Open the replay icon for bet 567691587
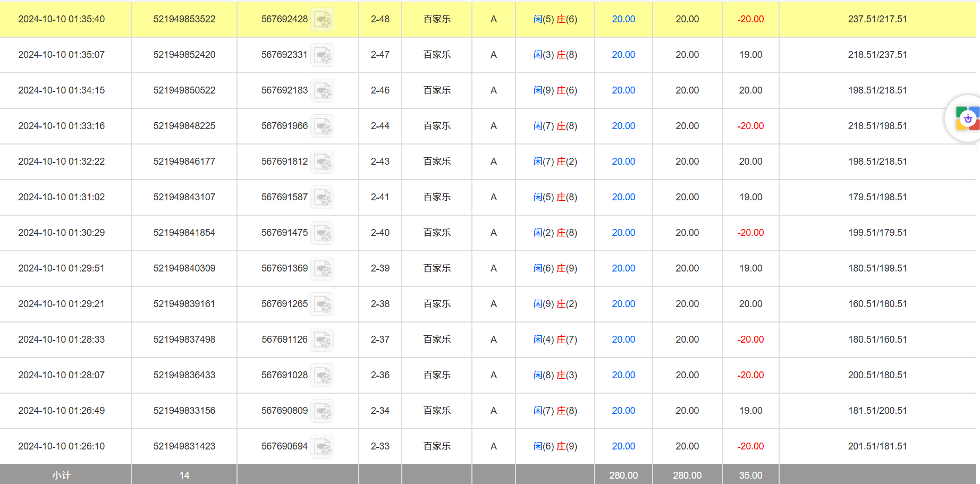The height and width of the screenshot is (484, 980). 322,197
